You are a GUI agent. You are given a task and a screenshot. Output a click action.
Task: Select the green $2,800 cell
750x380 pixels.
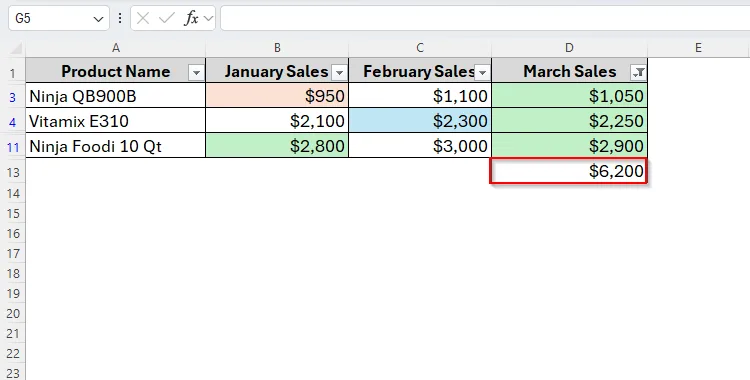pos(277,145)
